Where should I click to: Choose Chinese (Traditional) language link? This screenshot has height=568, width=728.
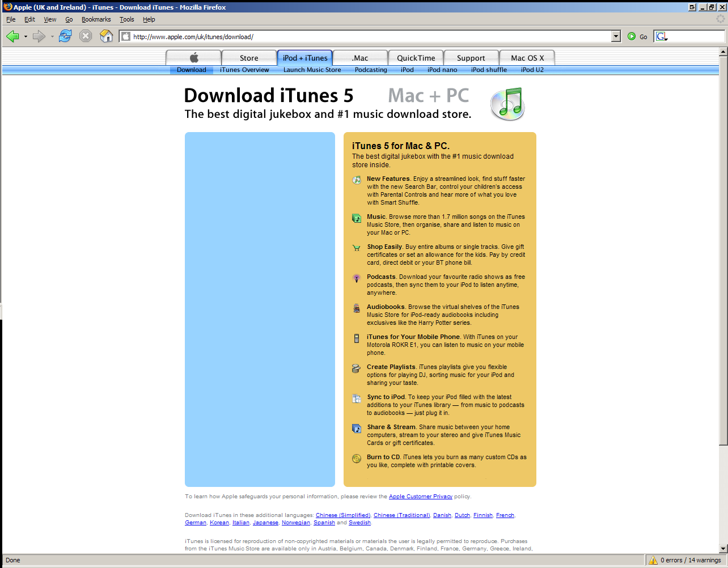click(401, 515)
